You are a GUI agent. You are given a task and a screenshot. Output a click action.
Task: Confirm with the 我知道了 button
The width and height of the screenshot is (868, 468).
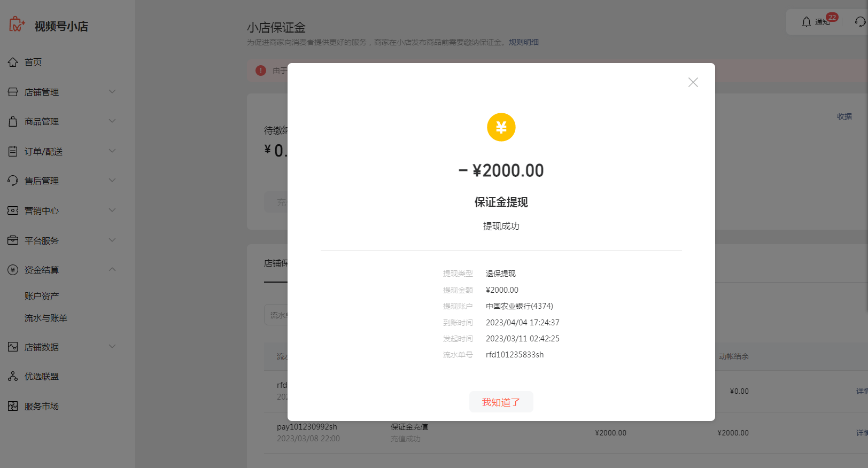501,402
